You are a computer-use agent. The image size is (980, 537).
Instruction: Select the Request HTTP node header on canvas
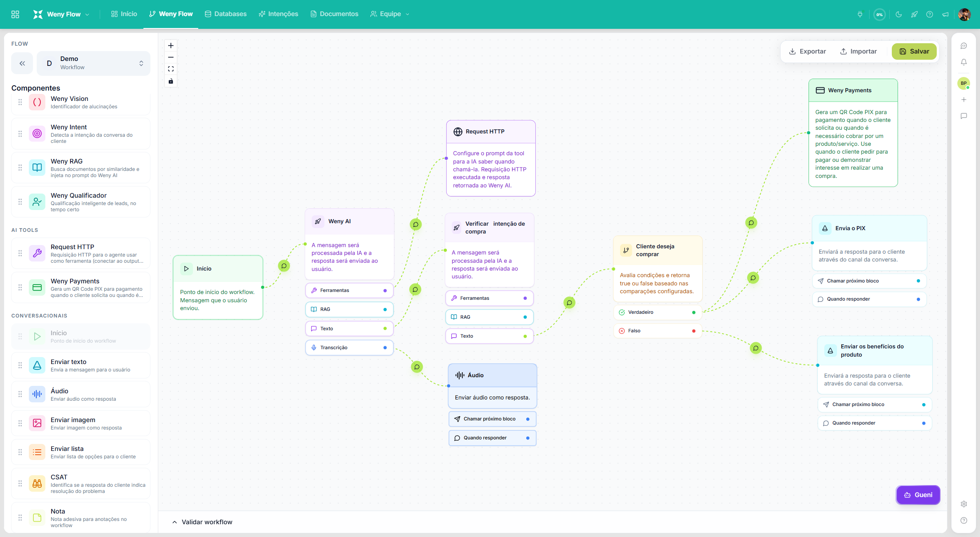(491, 132)
